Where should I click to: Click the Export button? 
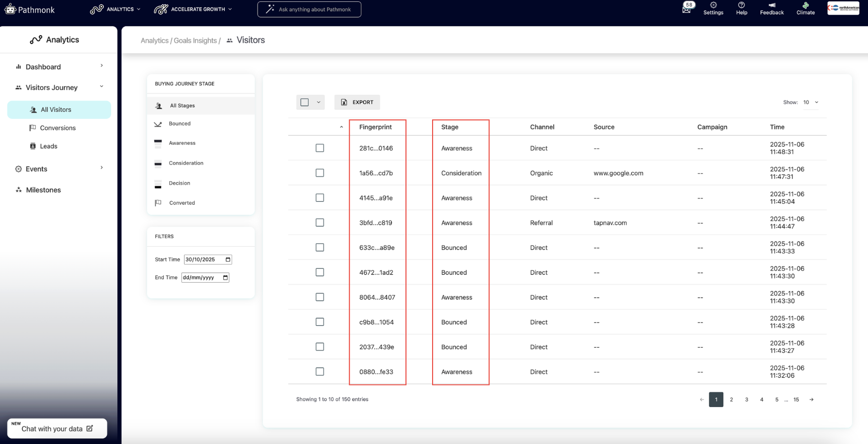[x=357, y=102]
